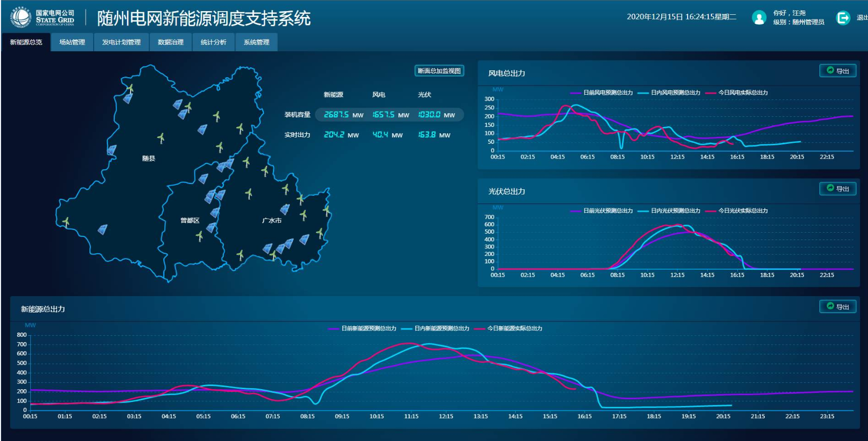Click the cyan 日内风电预测总出力 legend line marker
The width and height of the screenshot is (868, 441).
coord(643,93)
